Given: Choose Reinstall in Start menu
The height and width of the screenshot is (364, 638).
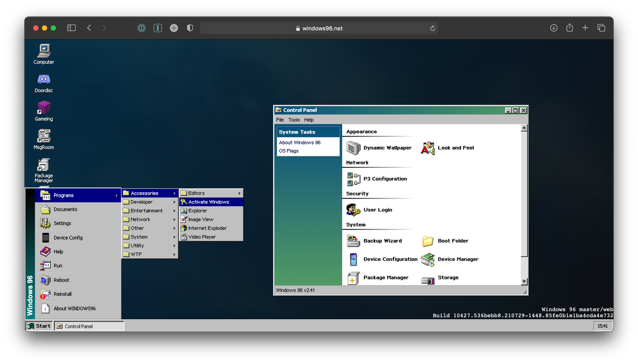Looking at the screenshot, I should 78,294.
